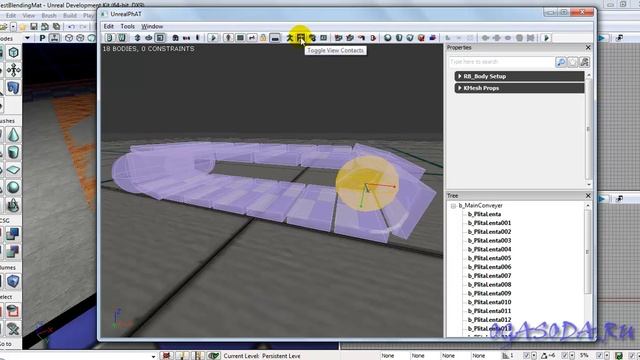The image size is (640, 360).
Task: Start simulation with PhAT play arrow icon
Action: 213,38
